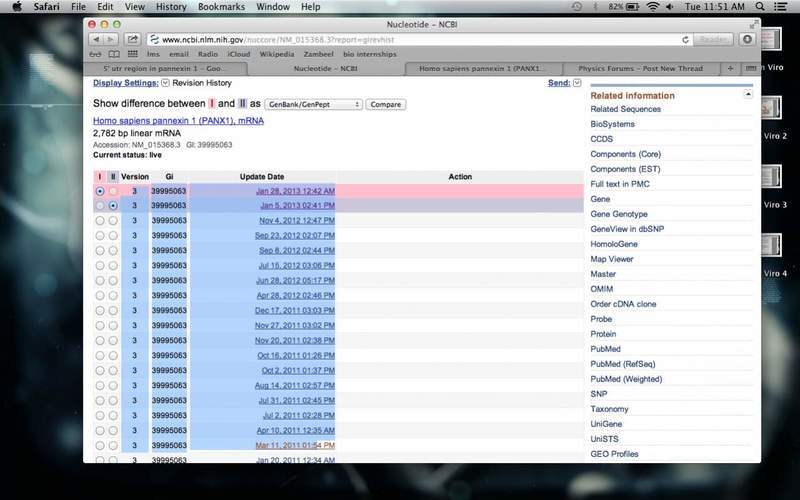This screenshot has width=800, height=500.
Task: Open the Nov 27, 2011 03:02 PM revision link
Action: pos(295,326)
